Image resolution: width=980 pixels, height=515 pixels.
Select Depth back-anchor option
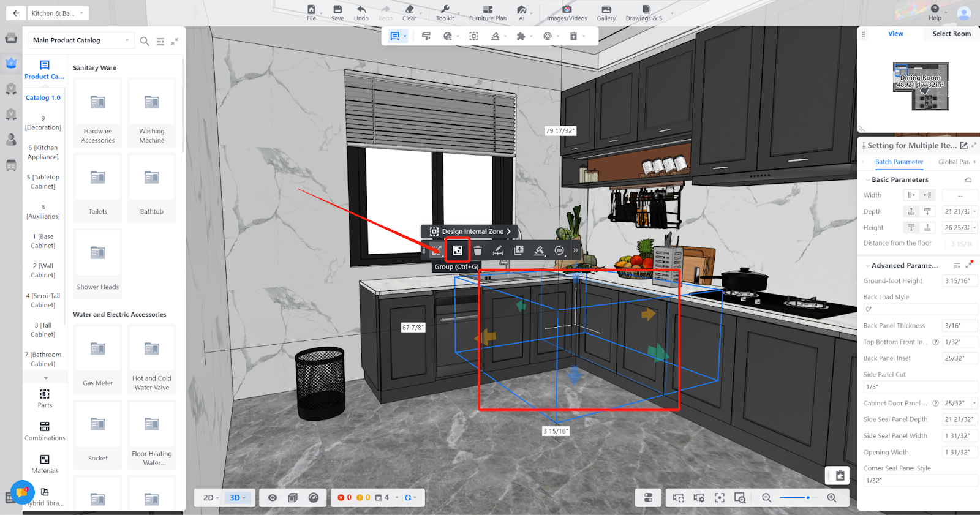pos(927,211)
